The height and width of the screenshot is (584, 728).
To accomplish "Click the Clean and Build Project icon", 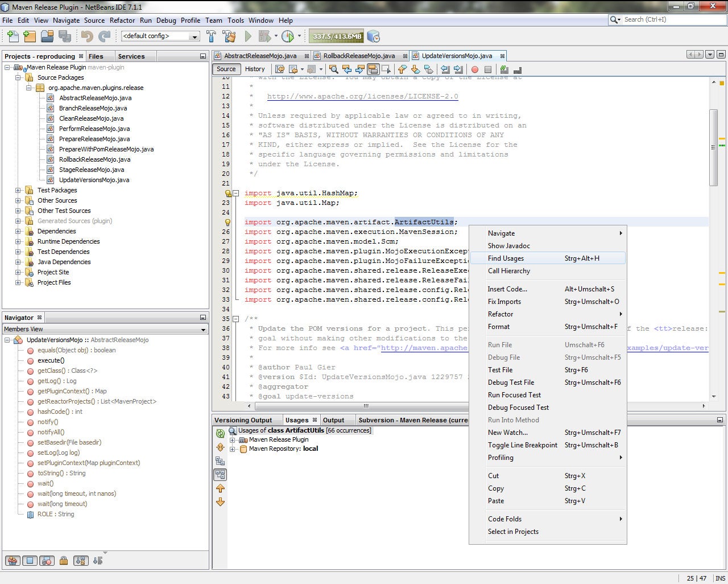I will 229,36.
